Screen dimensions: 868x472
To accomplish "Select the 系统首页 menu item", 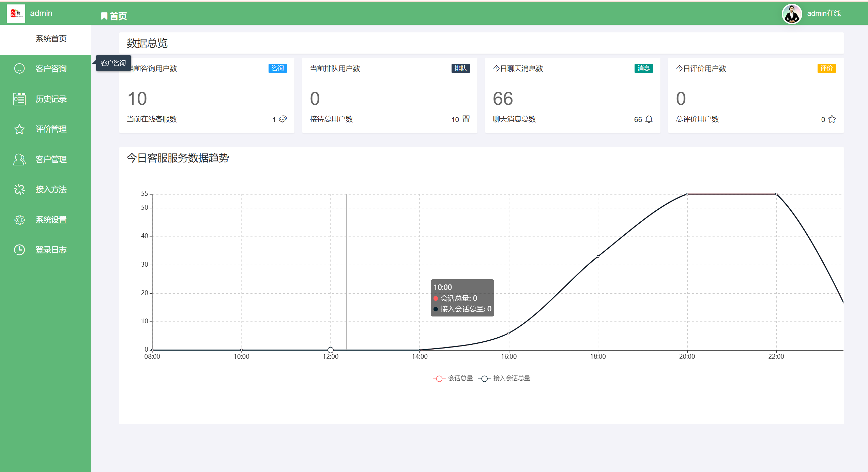I will click(x=51, y=39).
